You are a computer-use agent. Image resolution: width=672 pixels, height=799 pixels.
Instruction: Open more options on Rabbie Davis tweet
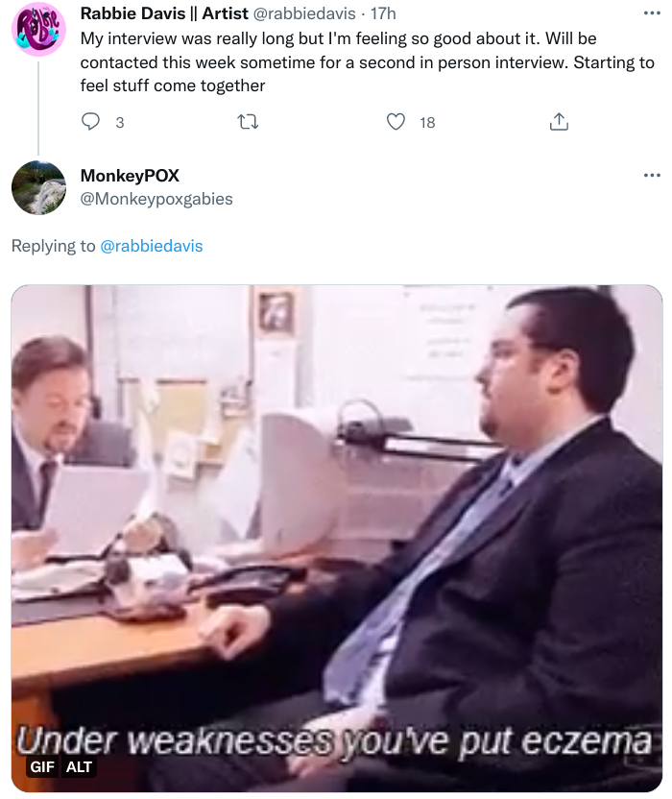coord(652,13)
